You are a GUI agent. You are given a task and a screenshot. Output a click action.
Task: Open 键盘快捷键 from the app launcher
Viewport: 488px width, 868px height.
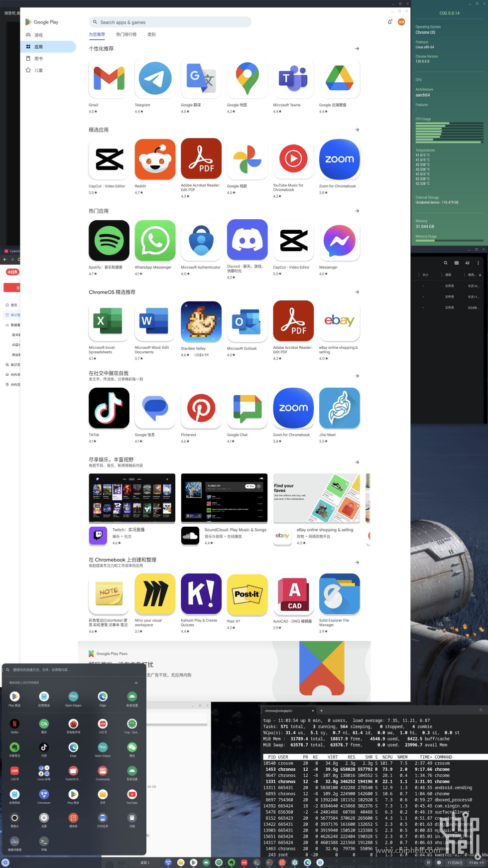click(x=14, y=843)
